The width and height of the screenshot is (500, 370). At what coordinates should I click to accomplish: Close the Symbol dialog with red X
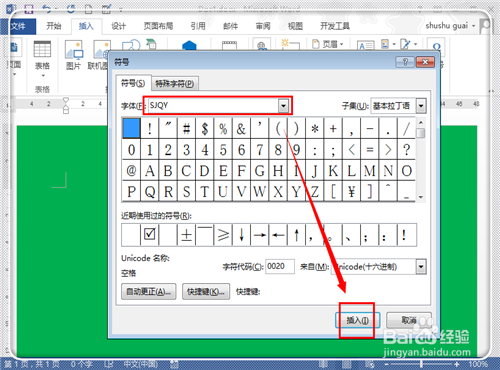(x=425, y=62)
